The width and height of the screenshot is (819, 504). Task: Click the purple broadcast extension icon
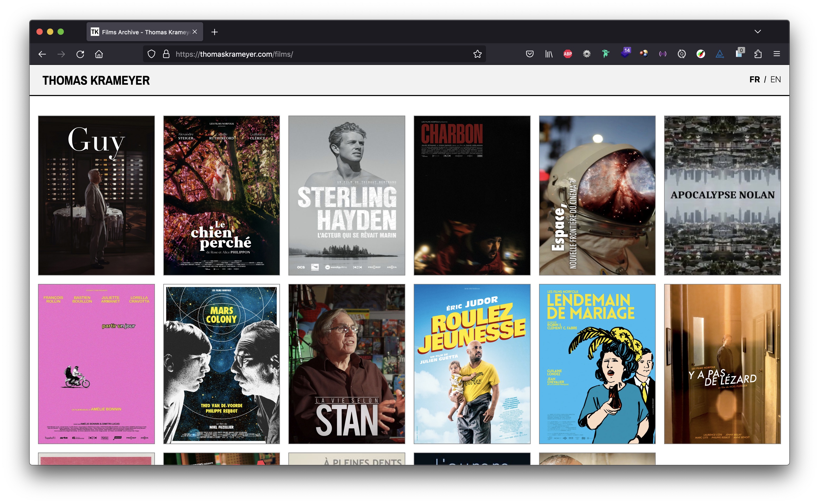click(663, 54)
